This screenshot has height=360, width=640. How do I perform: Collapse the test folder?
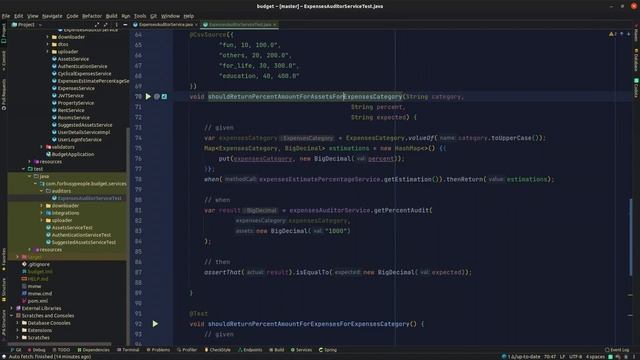coord(24,169)
